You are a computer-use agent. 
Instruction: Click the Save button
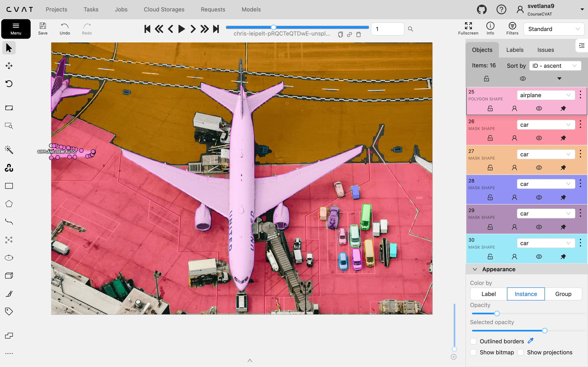coord(43,29)
